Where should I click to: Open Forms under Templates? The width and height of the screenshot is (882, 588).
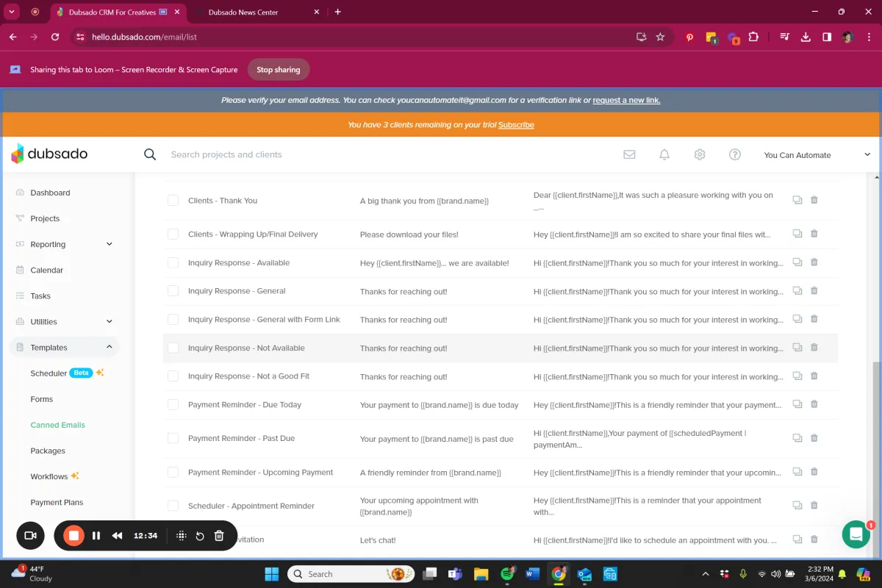click(42, 399)
